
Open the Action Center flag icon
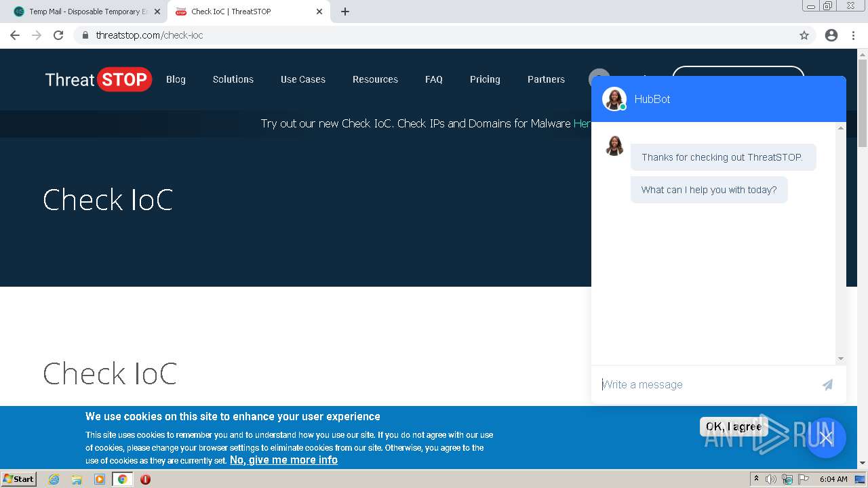coord(804,479)
